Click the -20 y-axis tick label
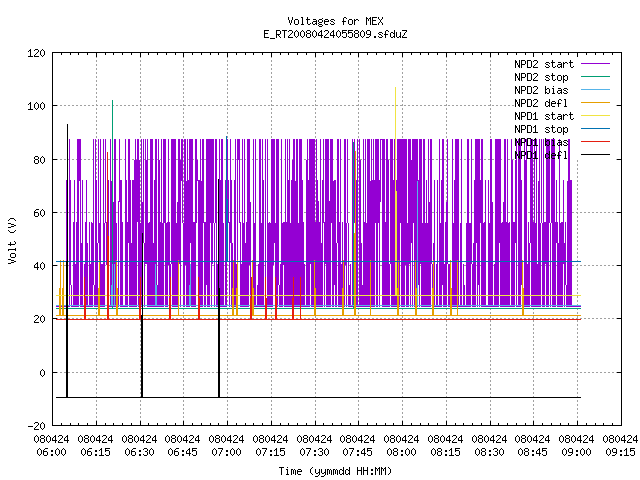This screenshot has height=480, width=640. [36, 426]
